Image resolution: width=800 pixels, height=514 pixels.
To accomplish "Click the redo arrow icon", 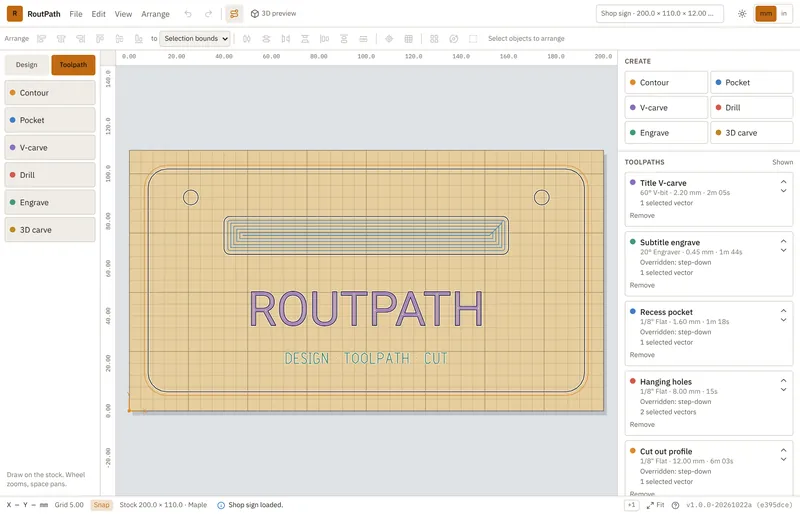I will (208, 14).
